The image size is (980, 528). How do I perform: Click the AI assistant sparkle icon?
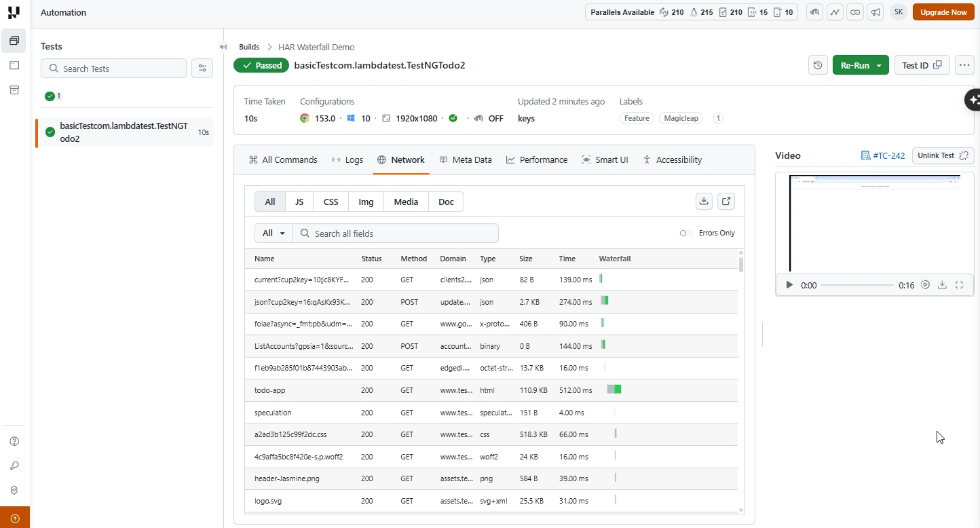pyautogui.click(x=973, y=100)
